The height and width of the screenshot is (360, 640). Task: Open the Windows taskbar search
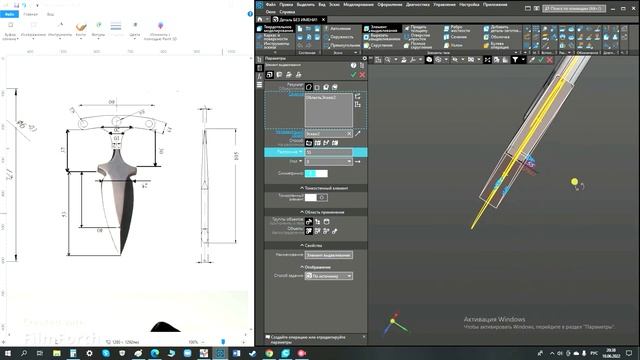(x=24, y=353)
